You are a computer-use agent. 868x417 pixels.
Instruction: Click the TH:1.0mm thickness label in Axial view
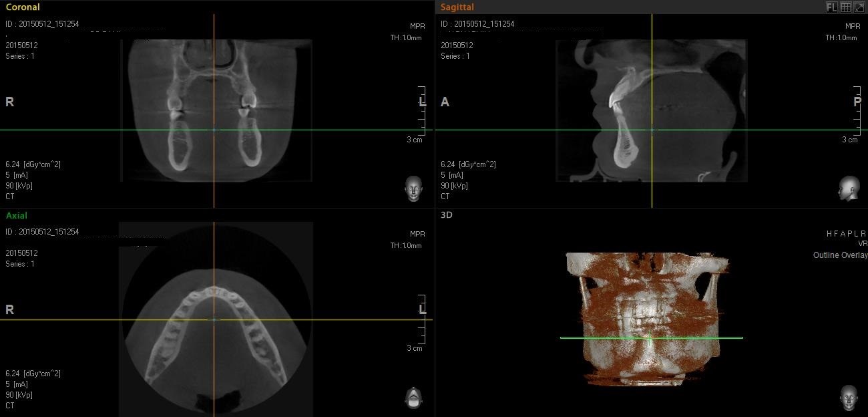click(406, 245)
